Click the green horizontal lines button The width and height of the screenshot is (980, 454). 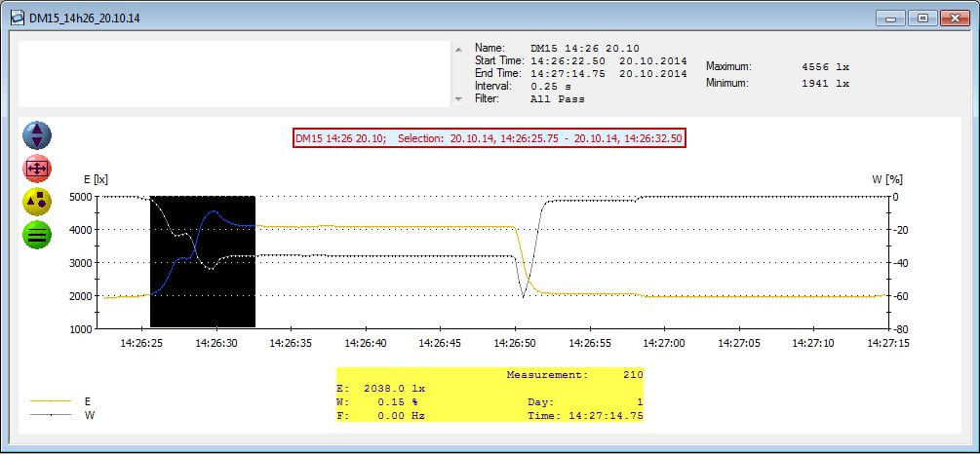(36, 235)
